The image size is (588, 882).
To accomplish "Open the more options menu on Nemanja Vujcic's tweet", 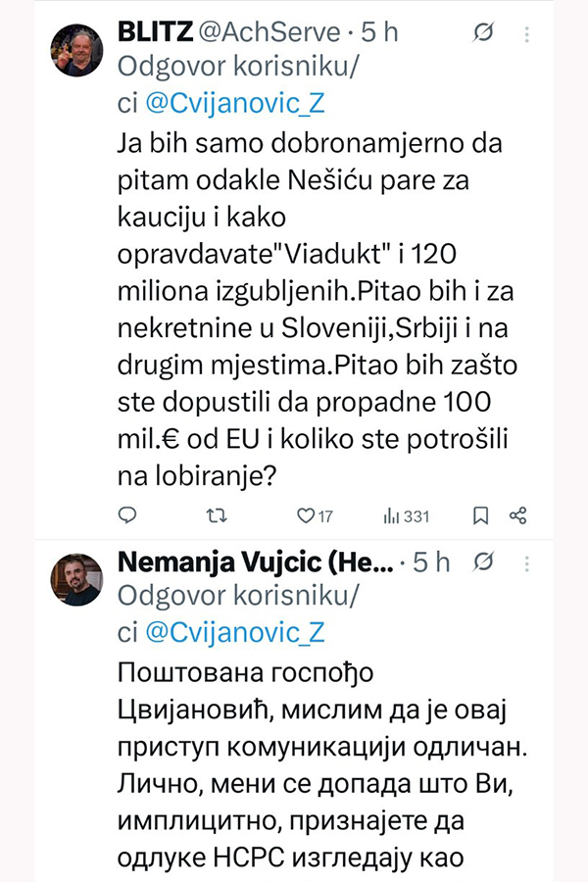I will coord(527,563).
